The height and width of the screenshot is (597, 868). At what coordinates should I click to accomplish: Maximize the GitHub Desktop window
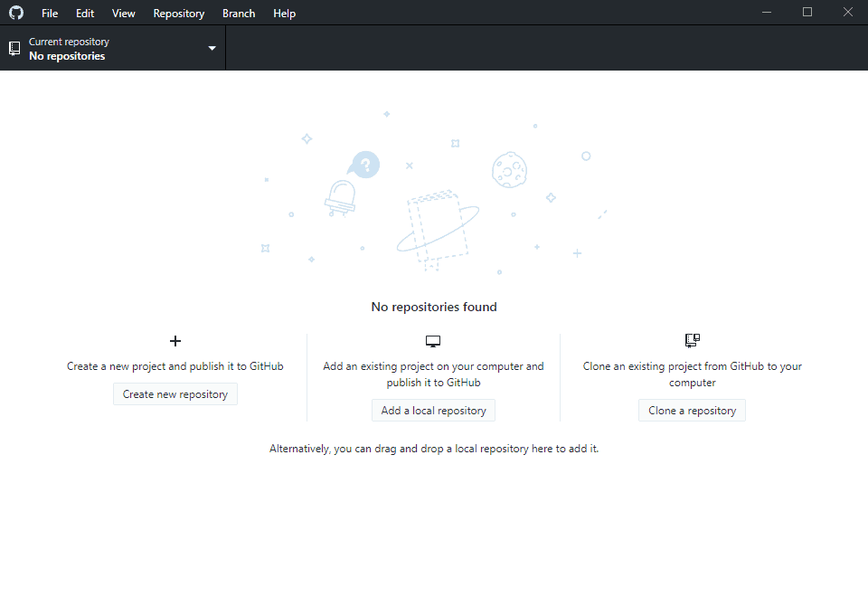(807, 12)
